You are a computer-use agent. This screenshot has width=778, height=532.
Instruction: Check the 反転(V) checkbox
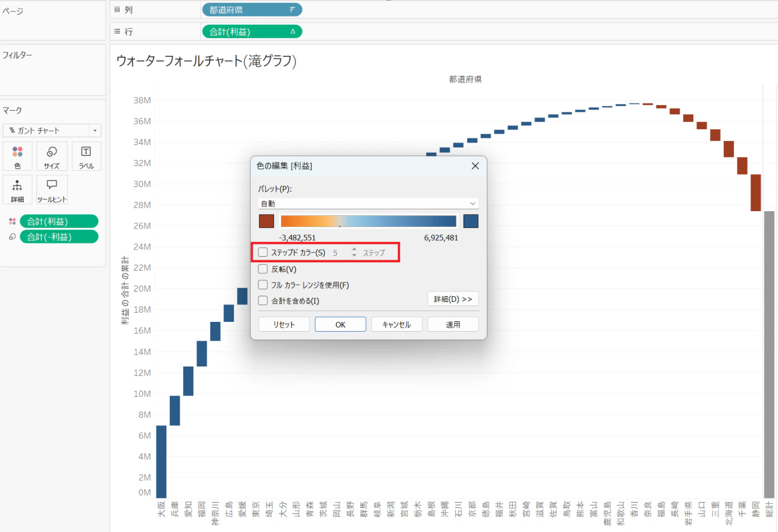tap(263, 269)
